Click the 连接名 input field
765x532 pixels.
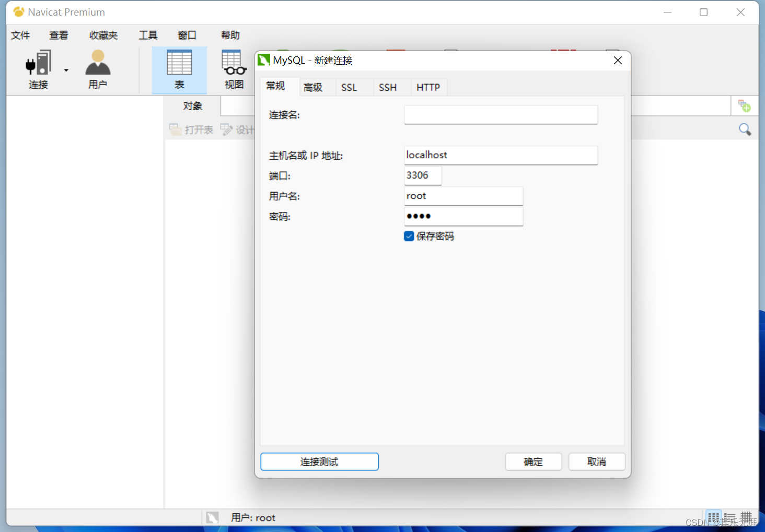501,115
